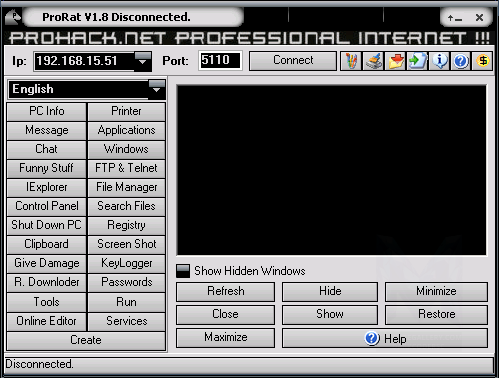Click the ProRat horse logo icon
Viewport: 499px width, 378px height.
[13, 17]
